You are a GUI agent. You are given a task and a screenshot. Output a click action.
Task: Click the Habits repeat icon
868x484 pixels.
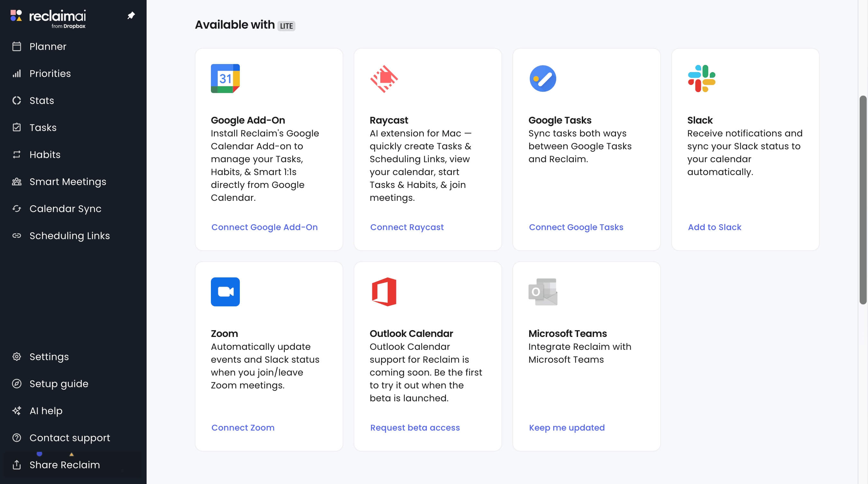pos(16,154)
